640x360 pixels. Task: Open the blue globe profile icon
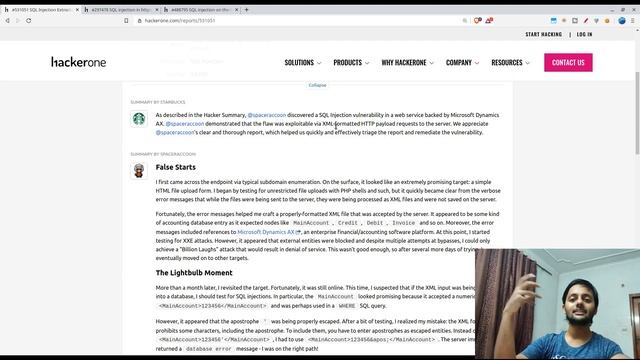point(622,20)
